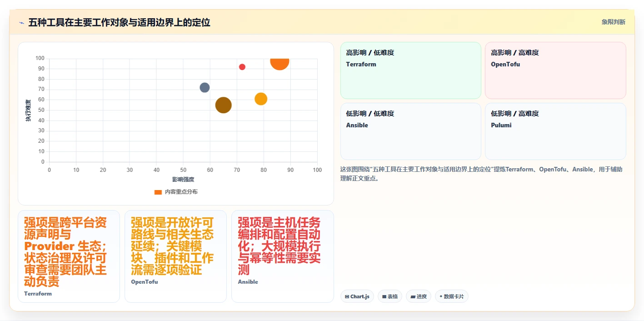644x321 pixels.
Task: Click the small red bubble in chart
Action: coord(242,67)
